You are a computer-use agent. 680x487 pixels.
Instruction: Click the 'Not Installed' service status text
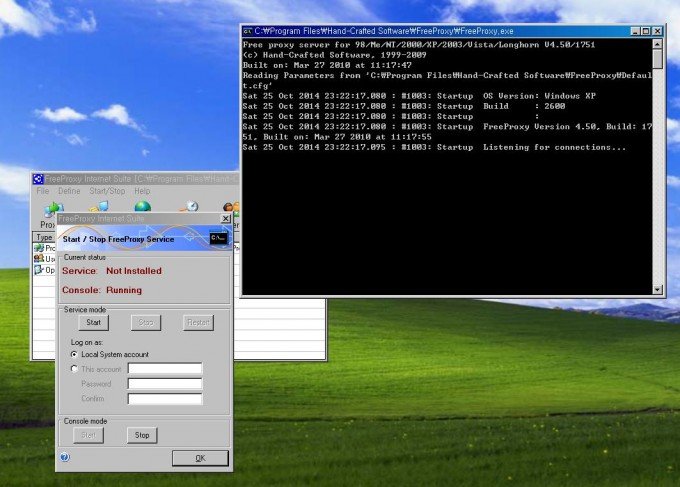pos(134,271)
